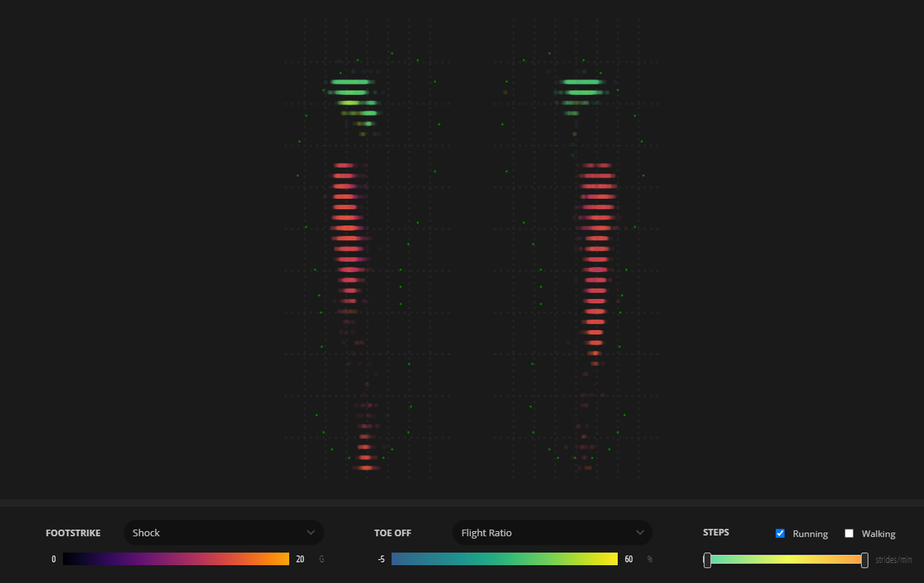Click the chevron arrow in the Shock selector
Screen dimensions: 924x583
[x=311, y=533]
